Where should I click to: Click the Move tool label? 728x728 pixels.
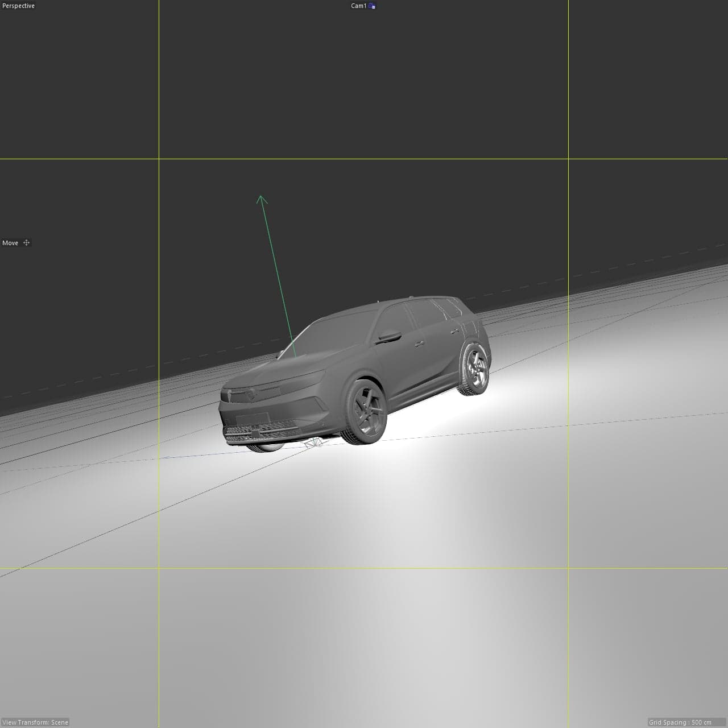pos(10,243)
